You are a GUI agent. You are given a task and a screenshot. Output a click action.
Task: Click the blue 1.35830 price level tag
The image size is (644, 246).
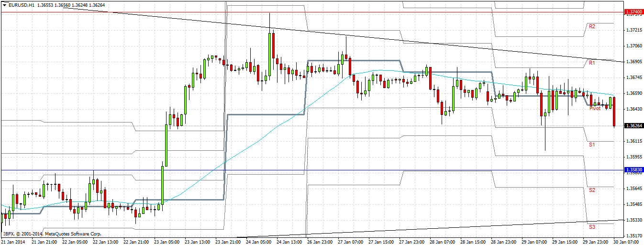click(634, 170)
